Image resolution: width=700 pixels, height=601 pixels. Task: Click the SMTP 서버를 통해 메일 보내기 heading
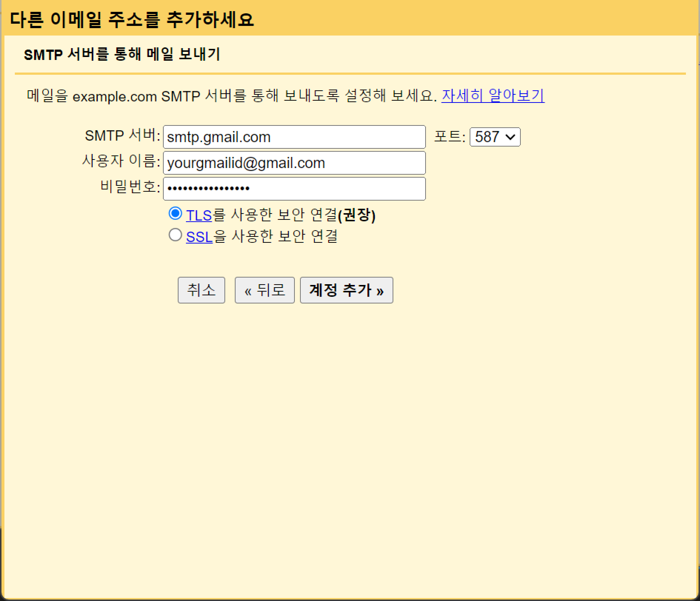122,54
